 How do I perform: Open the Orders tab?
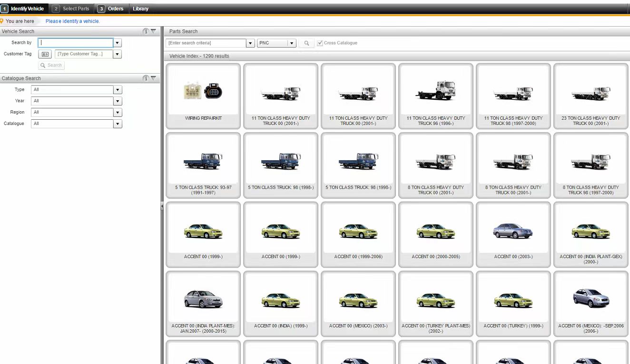pyautogui.click(x=111, y=9)
